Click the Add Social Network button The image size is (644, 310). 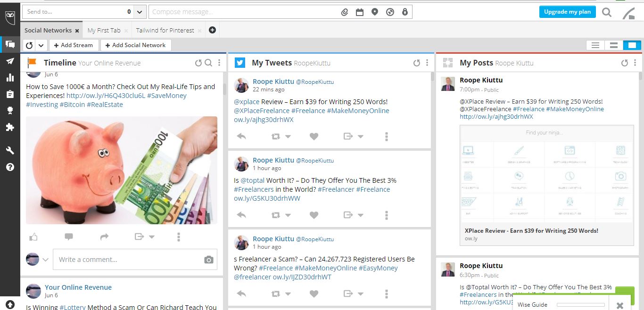(135, 45)
